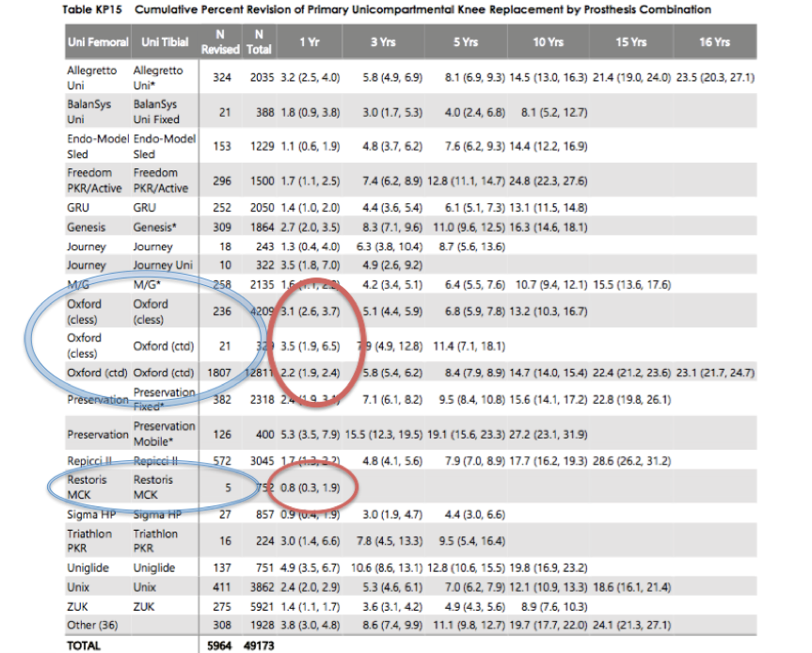Click the N Revised value "1807"
Screen dimensions: 812x653
click(219, 373)
